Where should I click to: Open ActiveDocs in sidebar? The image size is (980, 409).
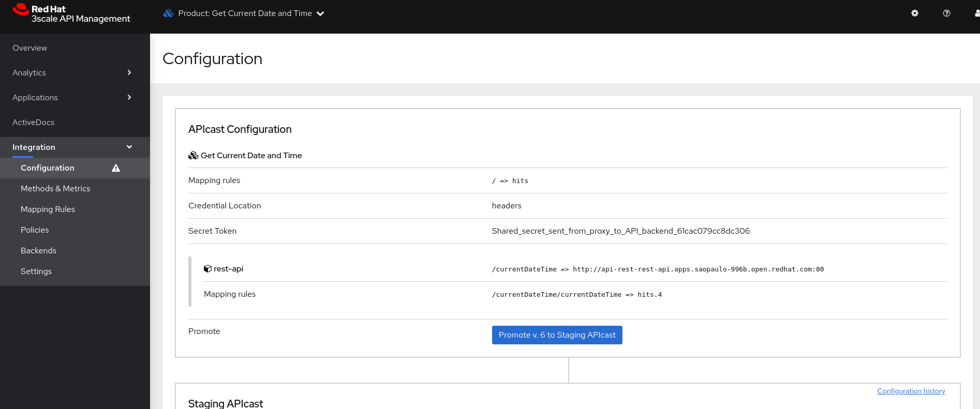pyautogui.click(x=75, y=123)
